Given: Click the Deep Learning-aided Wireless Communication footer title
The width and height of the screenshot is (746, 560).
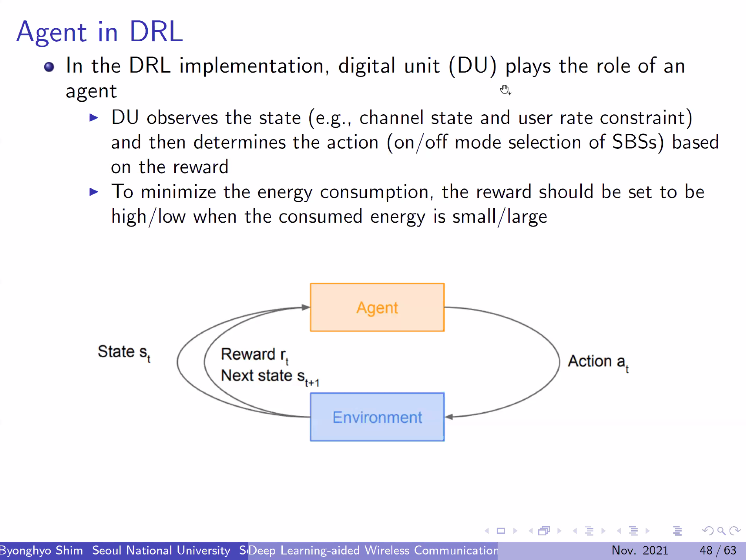Looking at the screenshot, I should tap(373, 551).
